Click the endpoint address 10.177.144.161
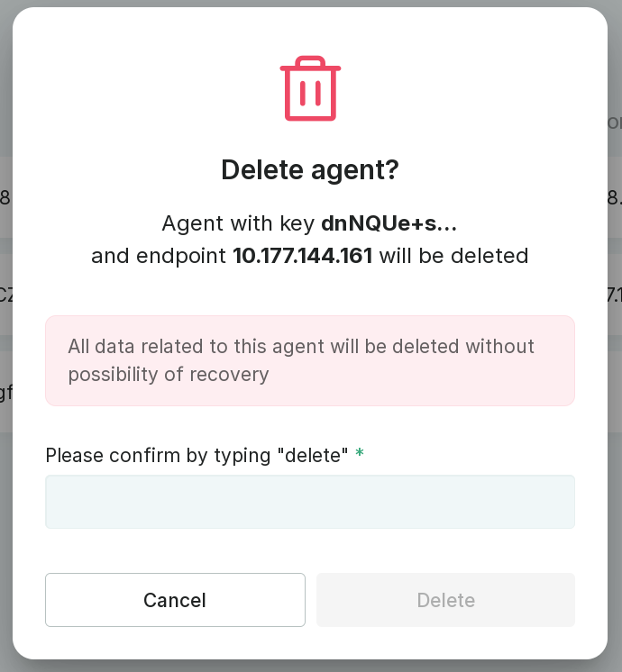This screenshot has width=622, height=672. pos(302,255)
